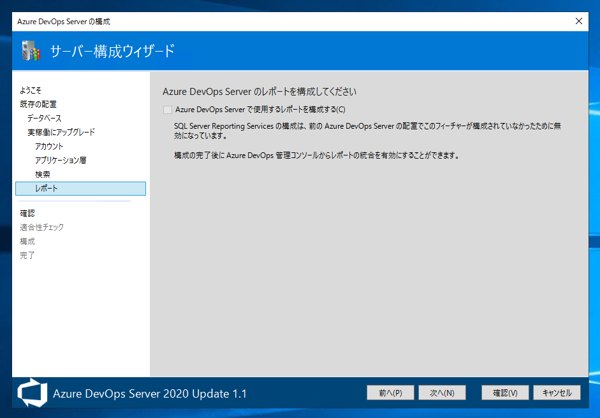Go to the アカウント step

pos(49,146)
